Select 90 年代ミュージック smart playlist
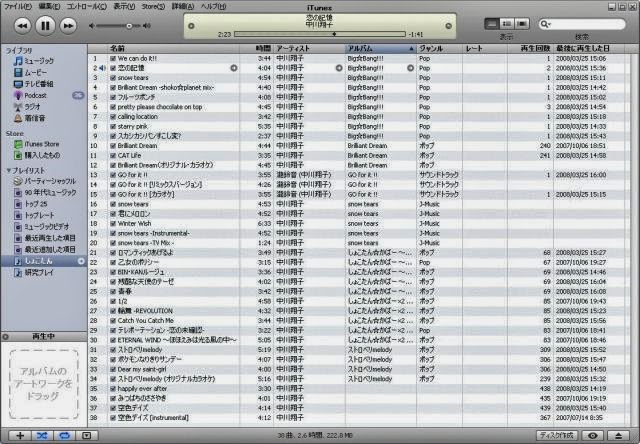Image resolution: width=640 pixels, height=444 pixels. pyautogui.click(x=50, y=192)
